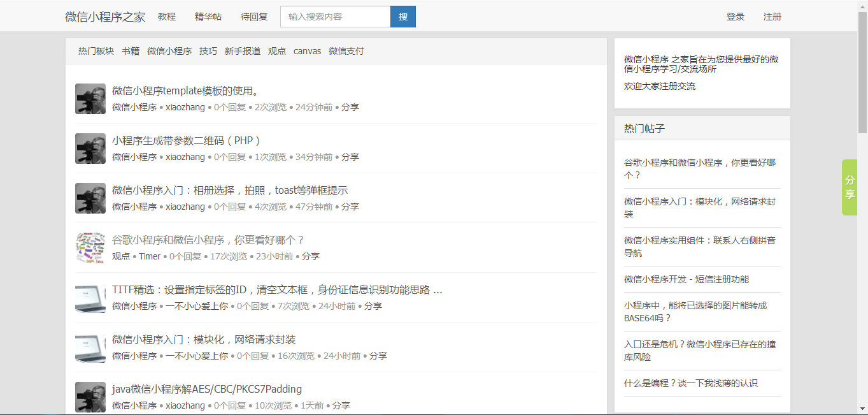Click the 欢迎大家注册交流 welcome text

[x=660, y=86]
